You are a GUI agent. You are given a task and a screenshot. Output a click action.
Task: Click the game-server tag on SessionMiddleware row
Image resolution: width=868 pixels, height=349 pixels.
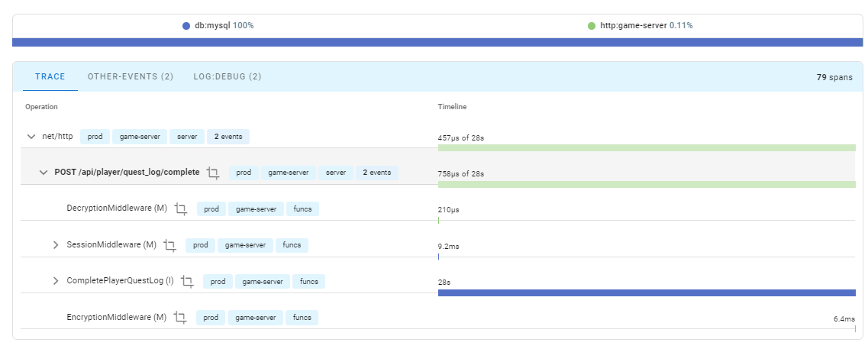pyautogui.click(x=245, y=245)
